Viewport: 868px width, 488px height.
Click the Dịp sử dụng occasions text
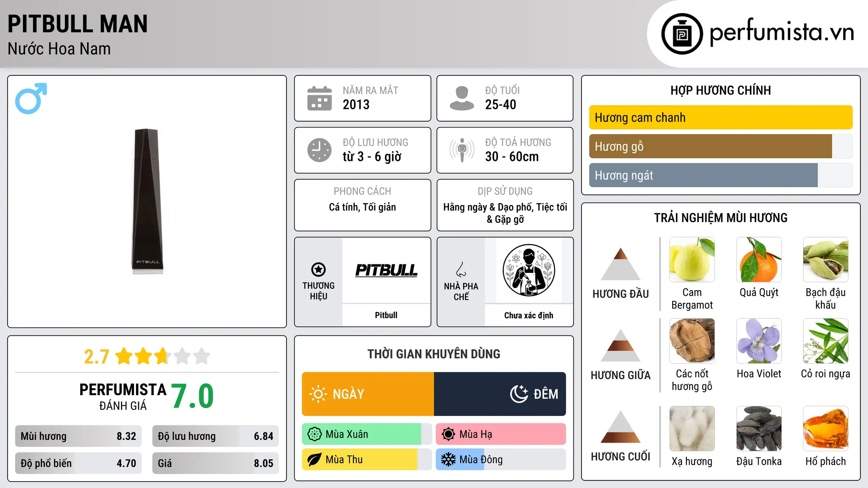pyautogui.click(x=505, y=213)
